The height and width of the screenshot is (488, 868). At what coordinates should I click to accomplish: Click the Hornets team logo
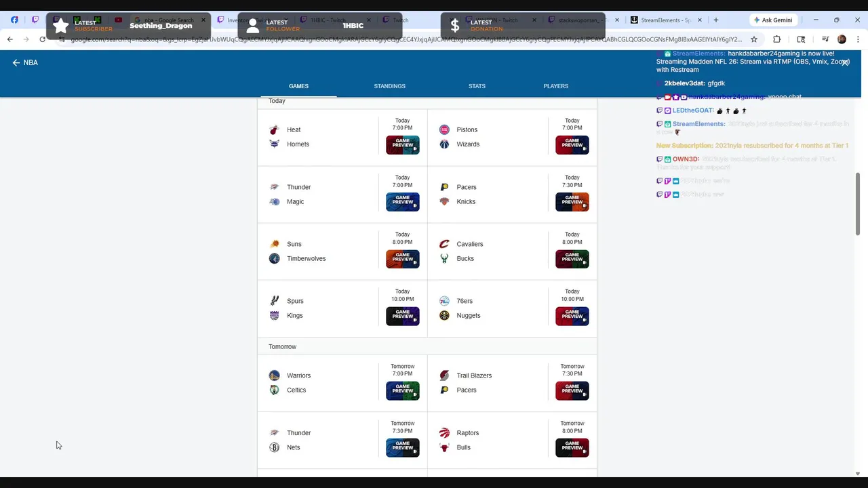pyautogui.click(x=274, y=144)
